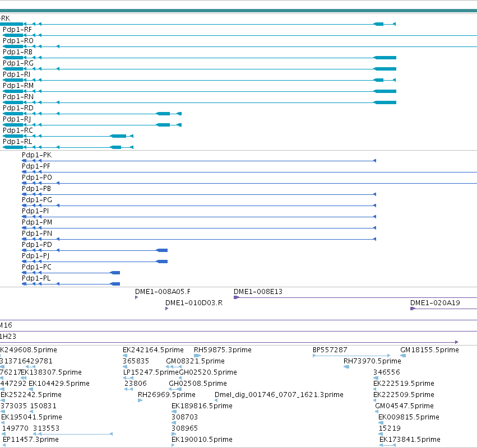Select the Pdp1-RF transcript label
Image resolution: width=477 pixels, height=448 pixels.
pos(17,30)
